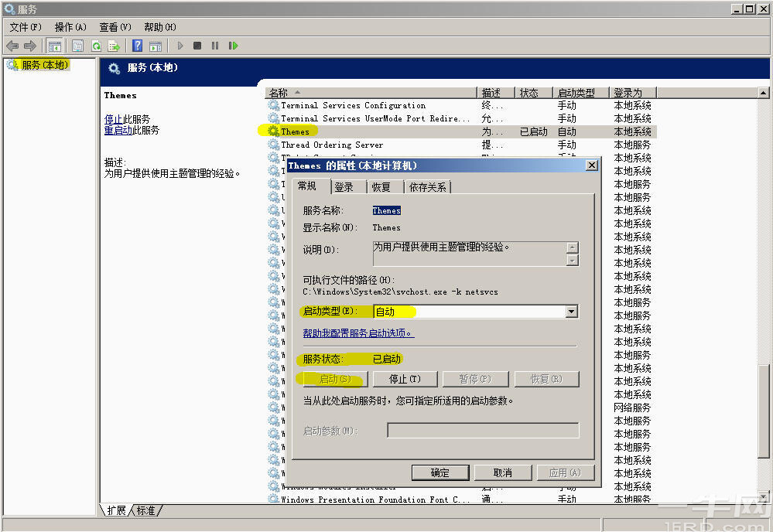The height and width of the screenshot is (532, 773).
Task: Open the 操作 menu
Action: (70, 26)
